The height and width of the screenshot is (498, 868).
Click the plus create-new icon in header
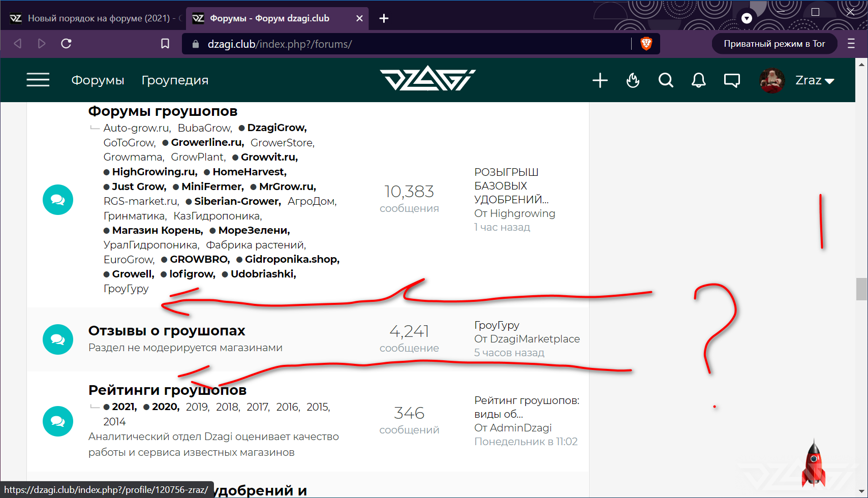(600, 80)
